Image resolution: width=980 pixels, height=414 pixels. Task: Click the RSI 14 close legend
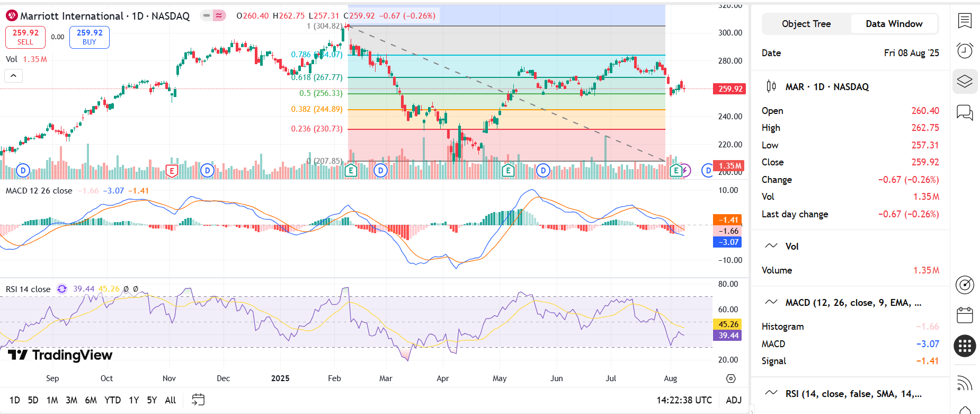[x=28, y=289]
